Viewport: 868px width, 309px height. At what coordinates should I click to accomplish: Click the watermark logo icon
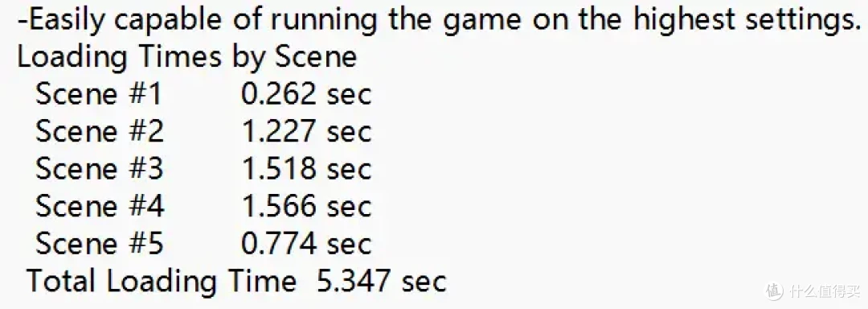pos(774,290)
